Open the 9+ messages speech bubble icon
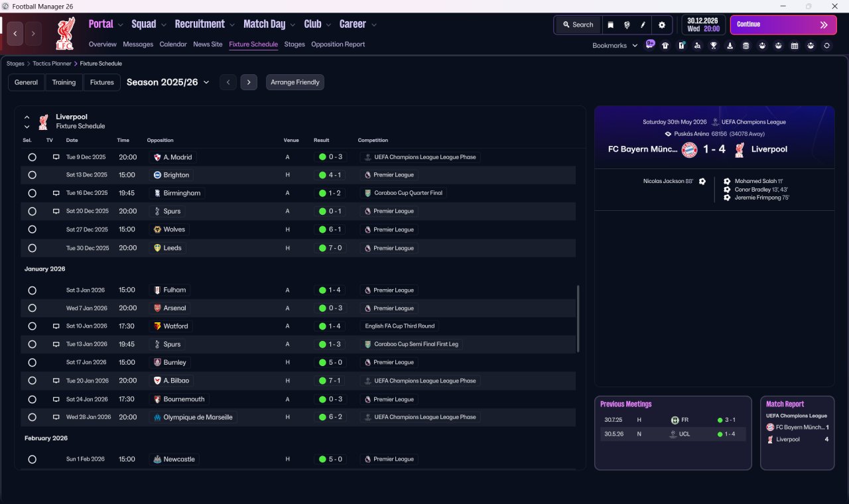Image resolution: width=849 pixels, height=504 pixels. (x=650, y=44)
